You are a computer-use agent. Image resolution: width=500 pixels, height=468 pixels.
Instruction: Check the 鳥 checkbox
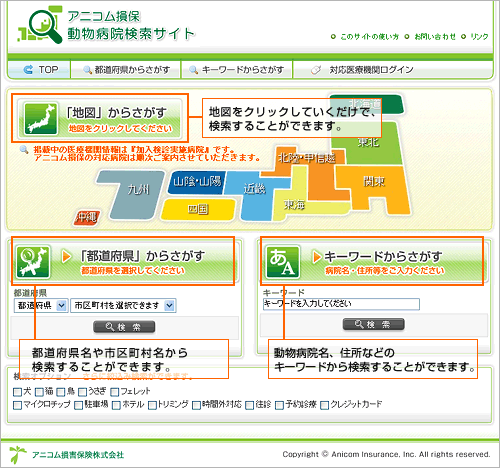pos(61,392)
